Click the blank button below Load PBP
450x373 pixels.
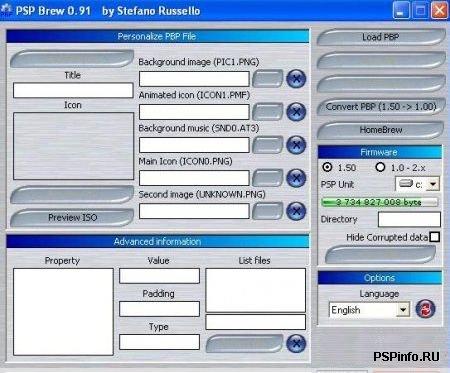(x=381, y=60)
